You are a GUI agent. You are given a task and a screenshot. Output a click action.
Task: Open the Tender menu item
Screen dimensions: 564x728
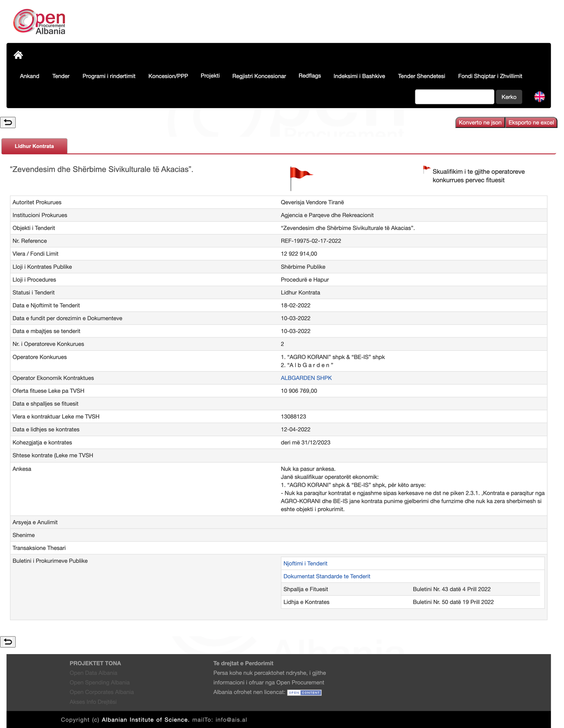[61, 76]
